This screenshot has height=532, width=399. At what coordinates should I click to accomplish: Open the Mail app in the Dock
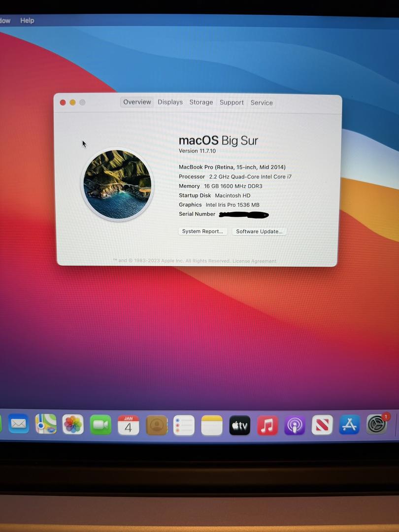pos(18,424)
